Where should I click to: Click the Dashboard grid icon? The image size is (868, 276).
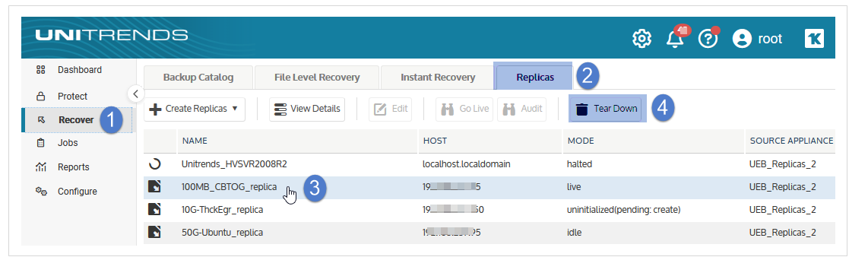click(x=40, y=70)
